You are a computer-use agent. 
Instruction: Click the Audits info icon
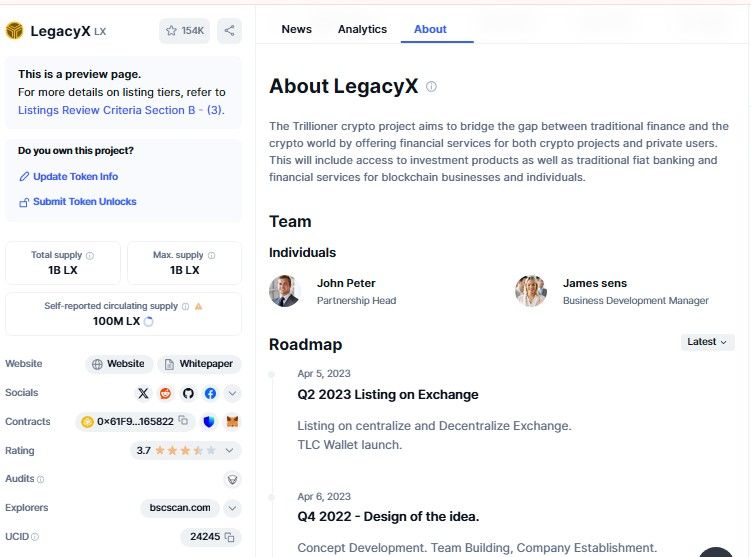point(40,479)
